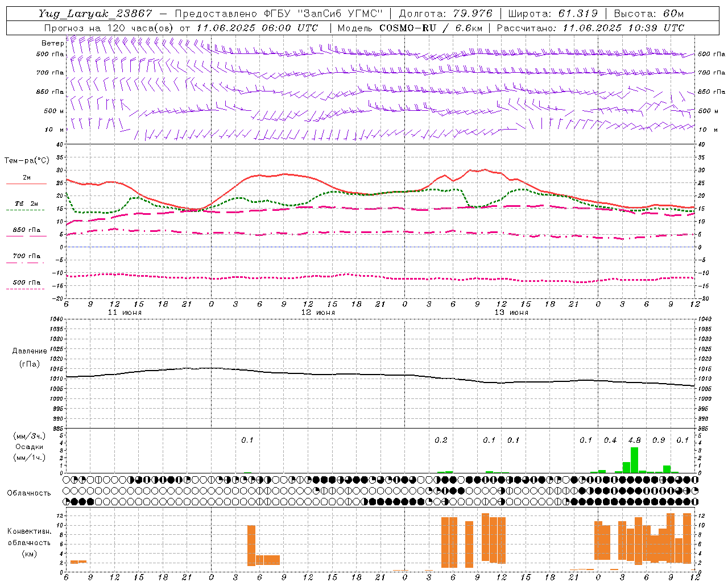Click the Ветер panel label
Screen dimensions: 728x582
pos(52,43)
